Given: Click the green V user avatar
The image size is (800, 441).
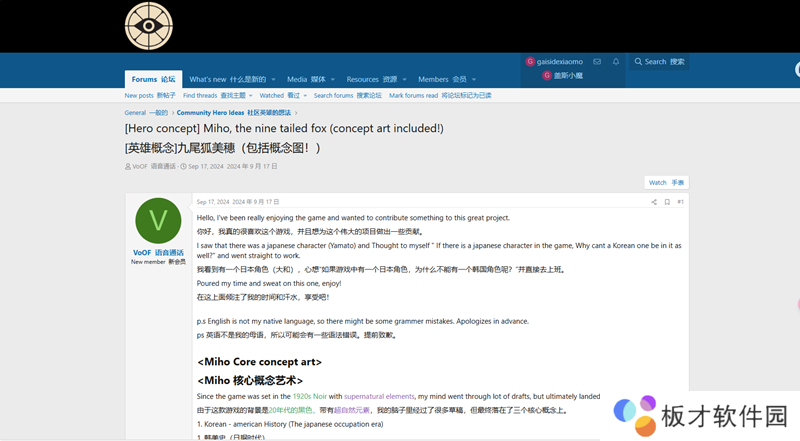Looking at the screenshot, I should point(158,221).
